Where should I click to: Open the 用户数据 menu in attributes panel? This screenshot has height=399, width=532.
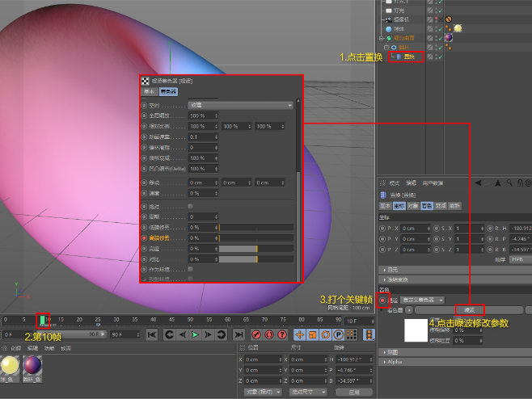tap(434, 183)
